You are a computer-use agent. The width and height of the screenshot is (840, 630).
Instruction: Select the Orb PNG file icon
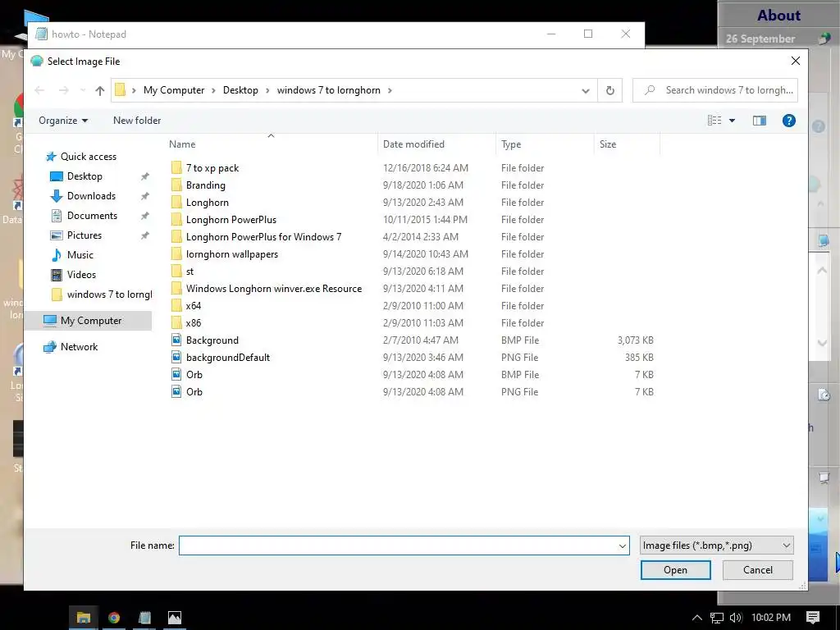pyautogui.click(x=176, y=391)
